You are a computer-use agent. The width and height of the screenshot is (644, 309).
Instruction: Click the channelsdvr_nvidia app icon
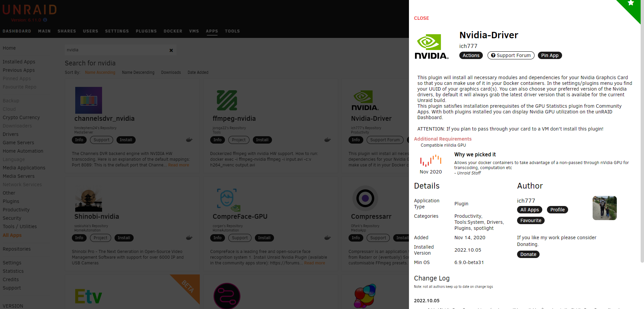coord(89,100)
